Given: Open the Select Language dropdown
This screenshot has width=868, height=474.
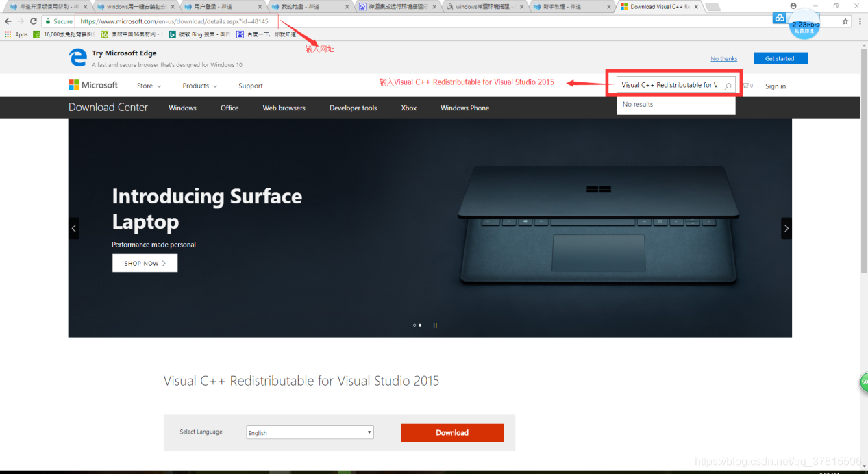Looking at the screenshot, I should pyautogui.click(x=310, y=432).
